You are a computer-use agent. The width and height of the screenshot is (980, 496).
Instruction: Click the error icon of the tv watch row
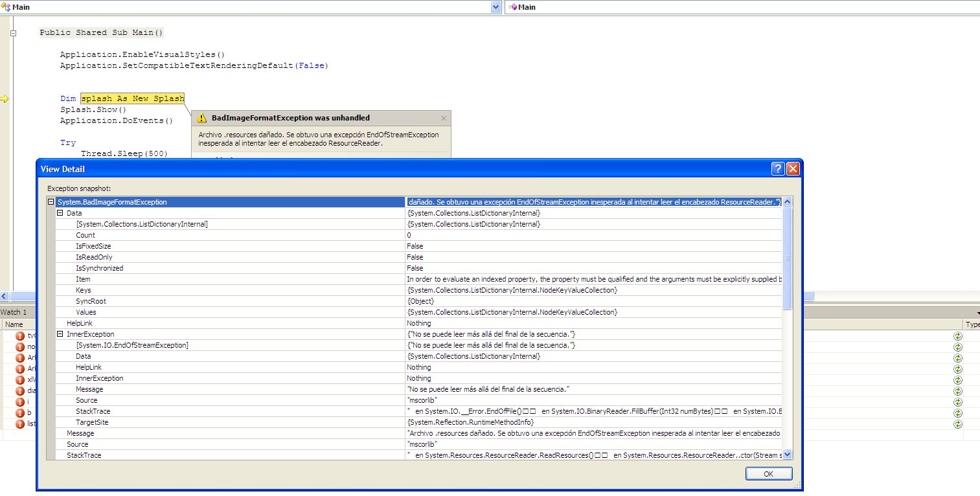click(x=20, y=336)
